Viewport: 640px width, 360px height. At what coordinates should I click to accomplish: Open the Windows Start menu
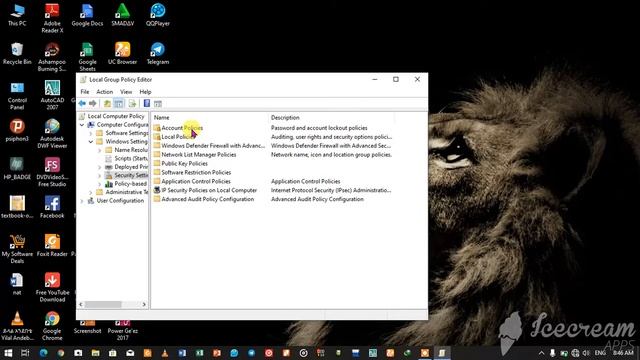8,353
